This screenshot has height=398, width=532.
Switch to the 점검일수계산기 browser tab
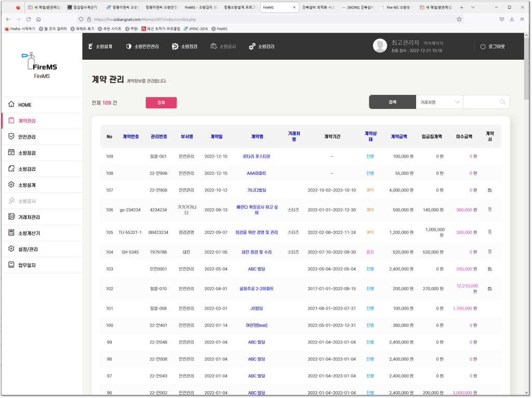83,8
